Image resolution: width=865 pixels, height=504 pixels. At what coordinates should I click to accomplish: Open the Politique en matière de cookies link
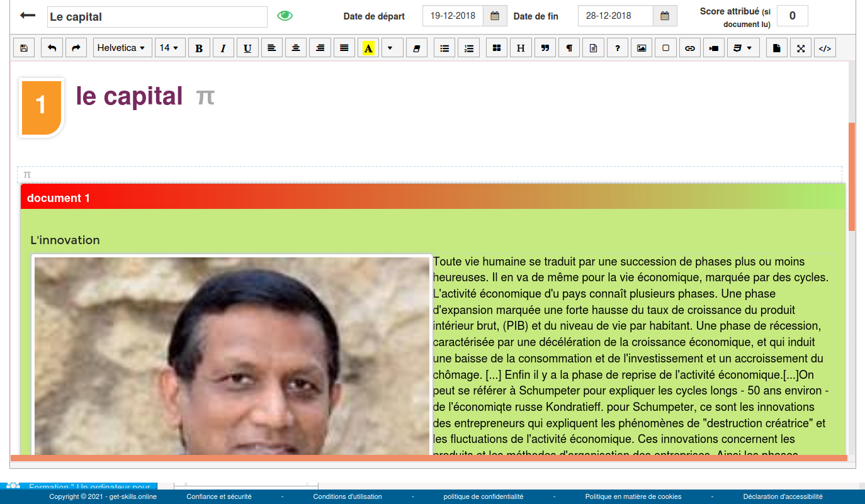click(x=633, y=496)
